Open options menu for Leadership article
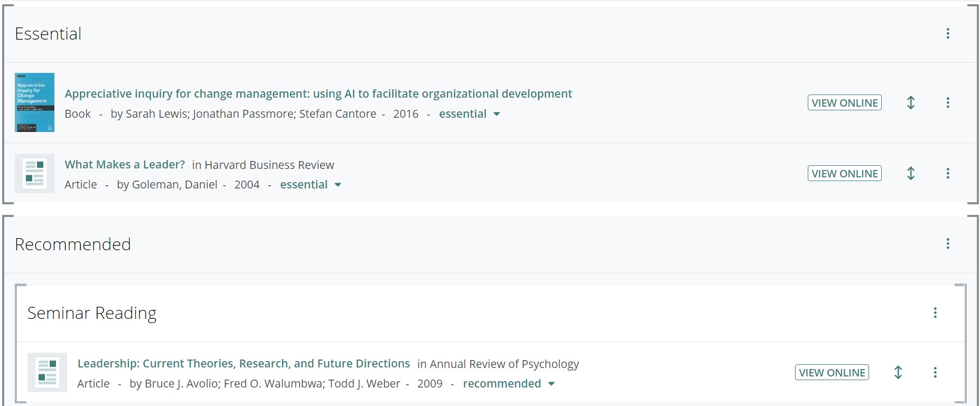Viewport: 980px width, 406px height. click(x=935, y=372)
